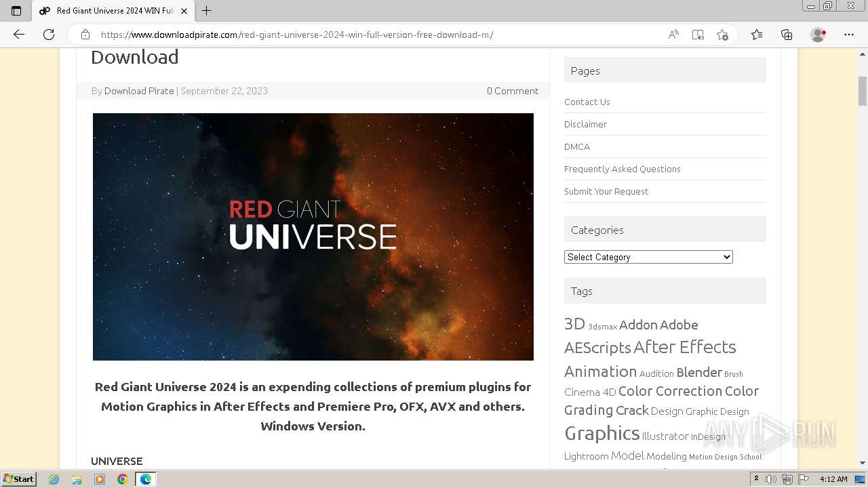Open Frequently Asked Questions link
868x488 pixels.
click(623, 169)
